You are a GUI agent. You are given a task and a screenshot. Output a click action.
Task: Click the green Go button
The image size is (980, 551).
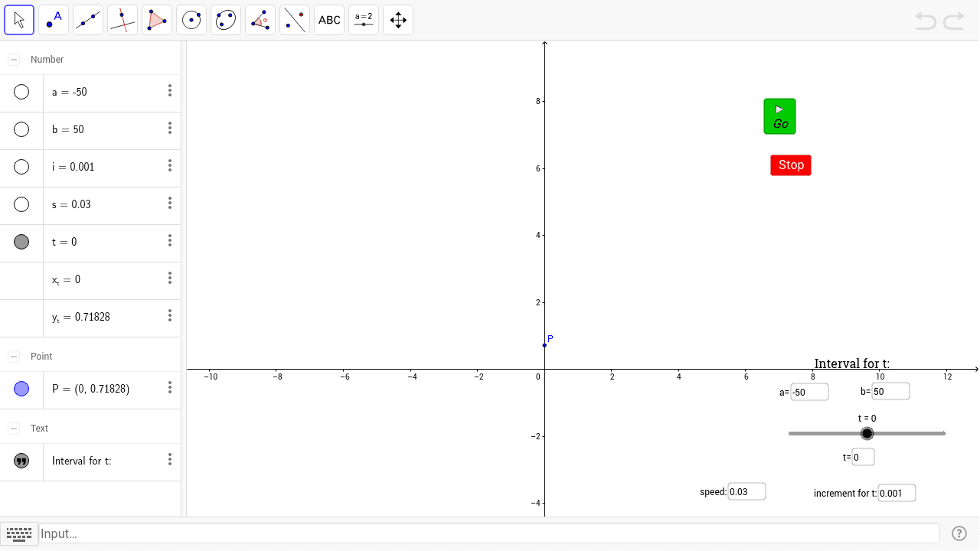point(779,116)
